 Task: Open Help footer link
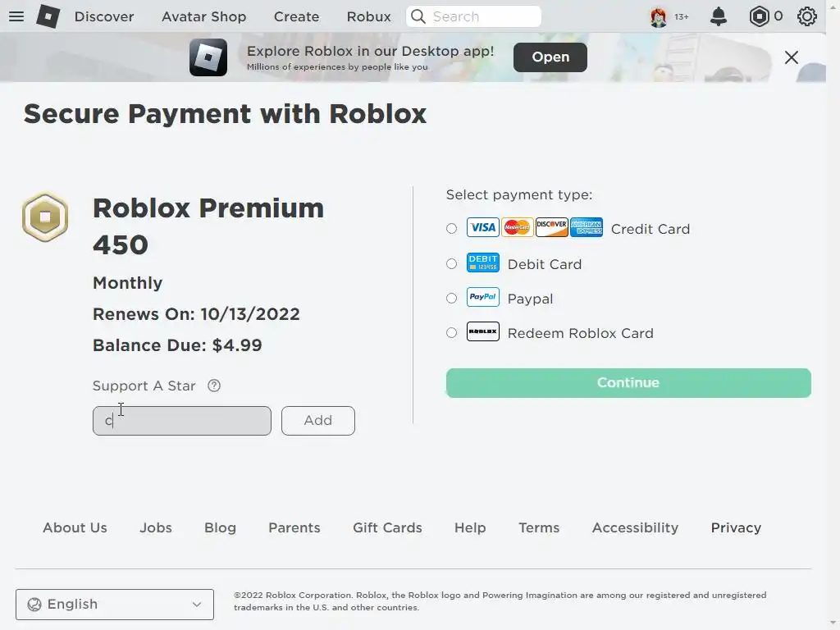pyautogui.click(x=470, y=527)
